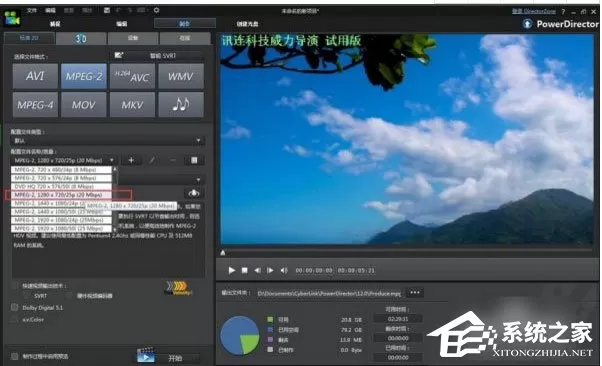The height and width of the screenshot is (366, 602).
Task: Remove the profile with minus icon
Action: coord(173,160)
